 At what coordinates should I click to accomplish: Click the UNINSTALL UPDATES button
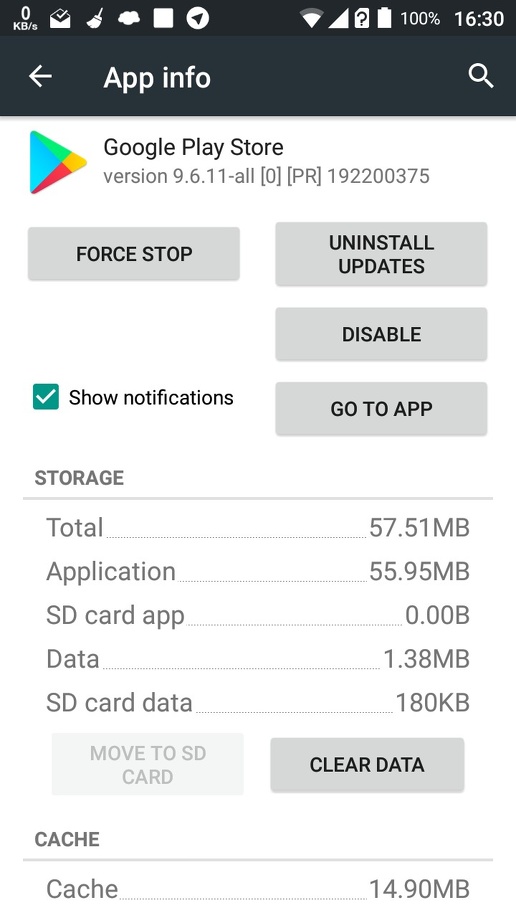(381, 254)
